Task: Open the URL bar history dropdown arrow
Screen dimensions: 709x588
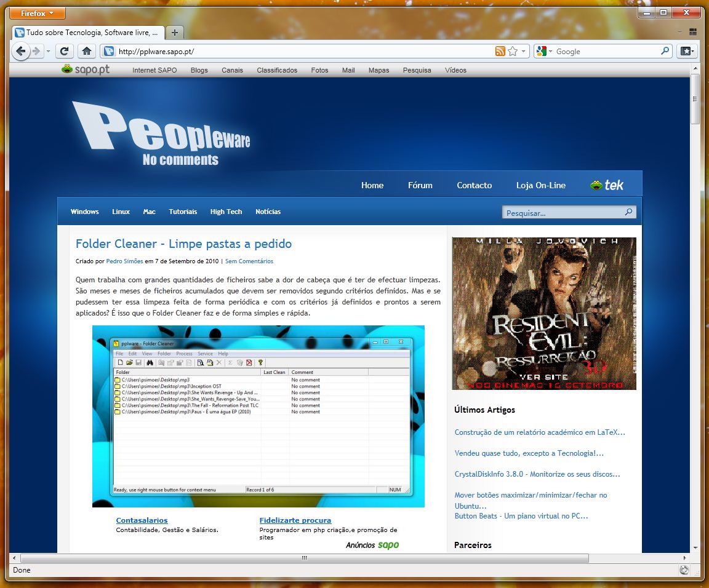Action: tap(523, 52)
